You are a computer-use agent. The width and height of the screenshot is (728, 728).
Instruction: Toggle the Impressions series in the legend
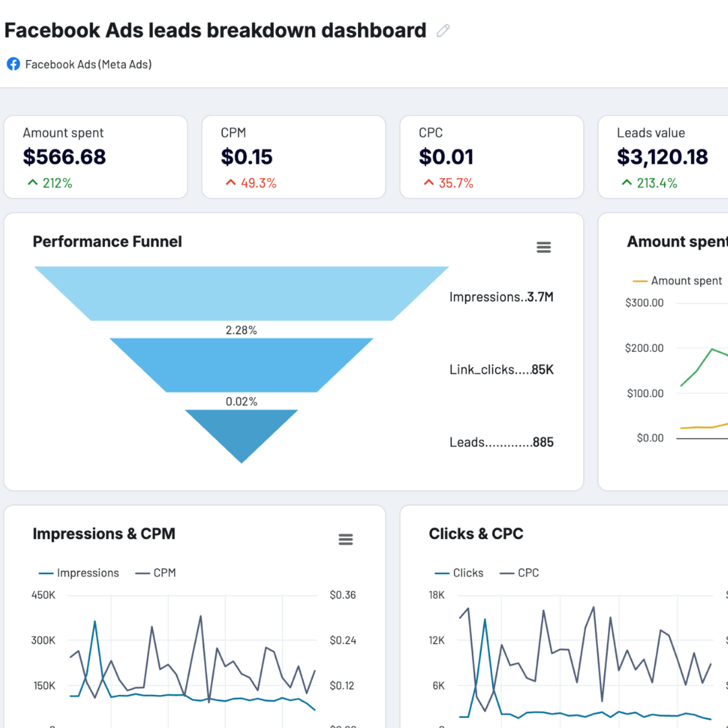[78, 573]
